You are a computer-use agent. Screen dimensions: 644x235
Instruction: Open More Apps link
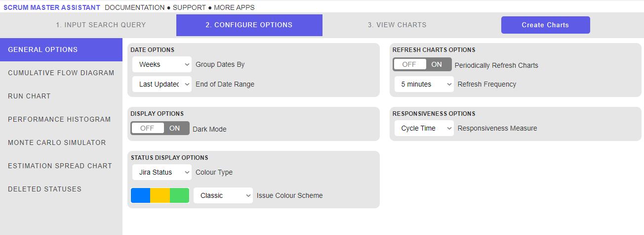pos(234,7)
